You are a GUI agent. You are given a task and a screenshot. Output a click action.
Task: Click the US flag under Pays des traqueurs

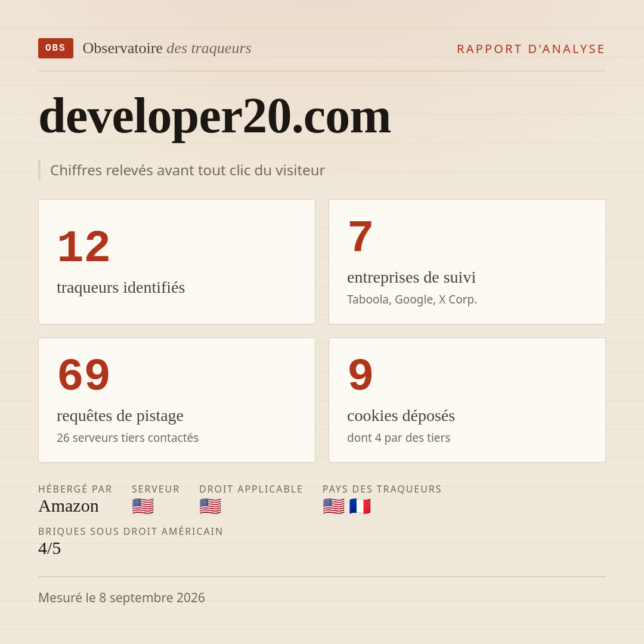333,506
